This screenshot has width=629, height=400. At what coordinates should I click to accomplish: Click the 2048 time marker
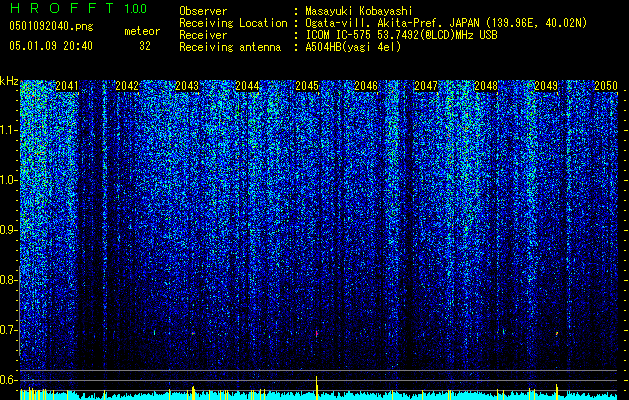pos(486,86)
